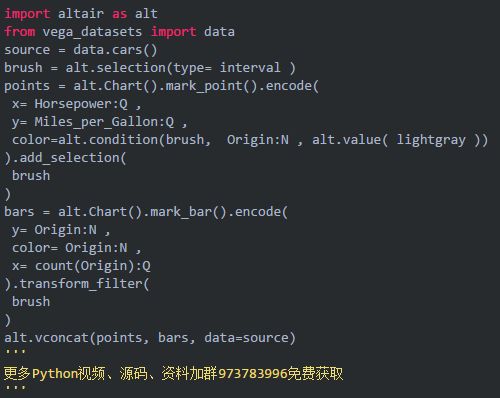Click the ).transform_filter( line
The image size is (500, 398).
[77, 284]
